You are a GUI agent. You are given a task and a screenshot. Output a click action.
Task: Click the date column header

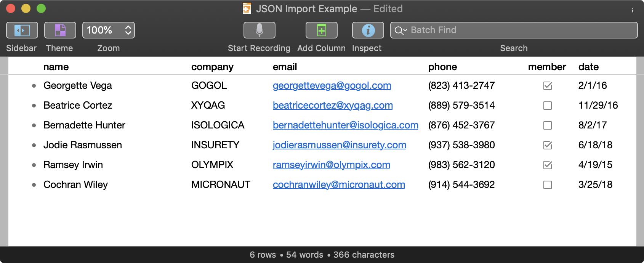click(588, 67)
